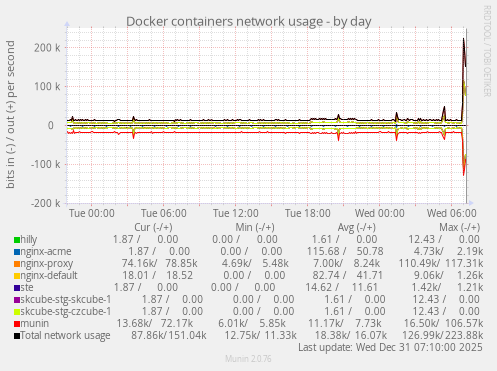Click nginx-proxy current value 74.16k/ 78.85k
497x371 pixels.
(x=159, y=263)
